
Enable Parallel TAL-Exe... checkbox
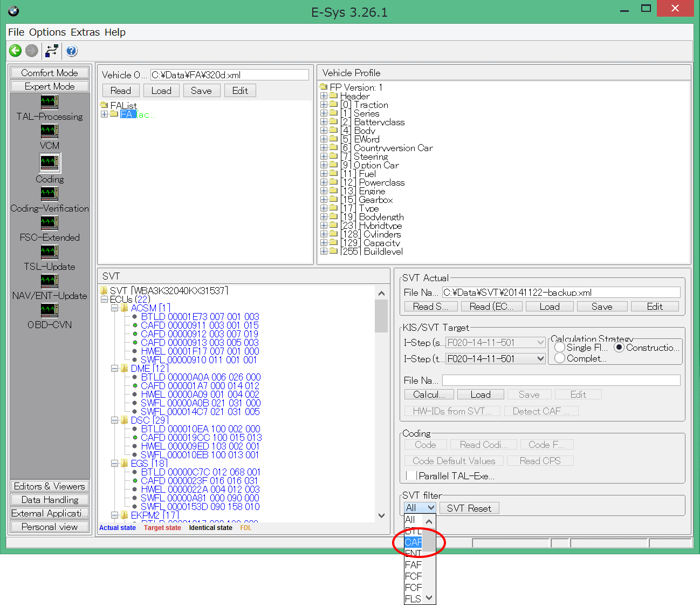(x=411, y=475)
